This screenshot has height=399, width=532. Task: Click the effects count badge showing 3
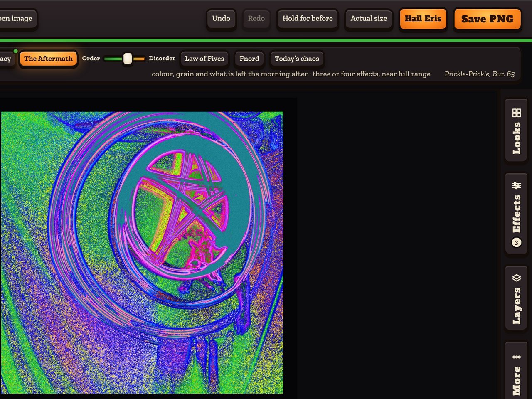click(x=517, y=242)
